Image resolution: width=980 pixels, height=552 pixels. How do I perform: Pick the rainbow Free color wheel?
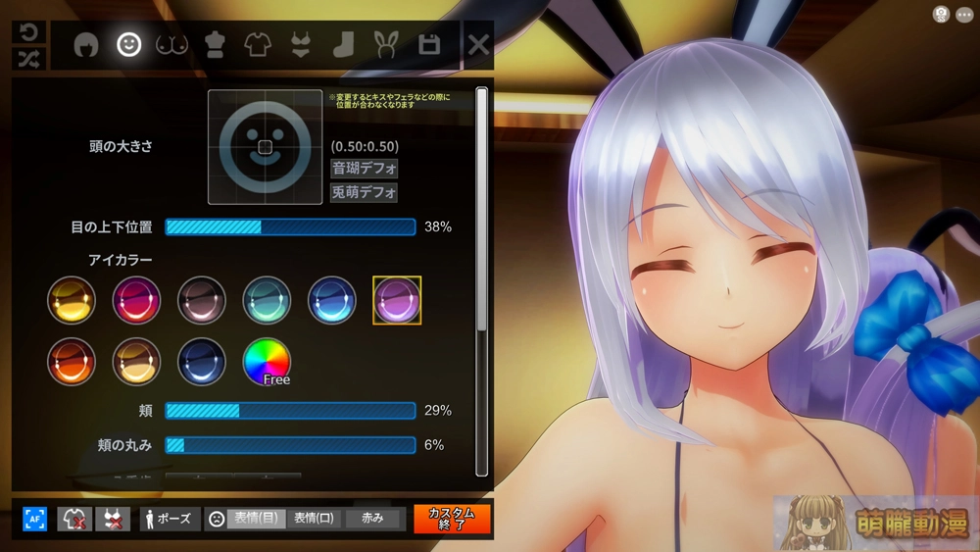click(x=267, y=361)
